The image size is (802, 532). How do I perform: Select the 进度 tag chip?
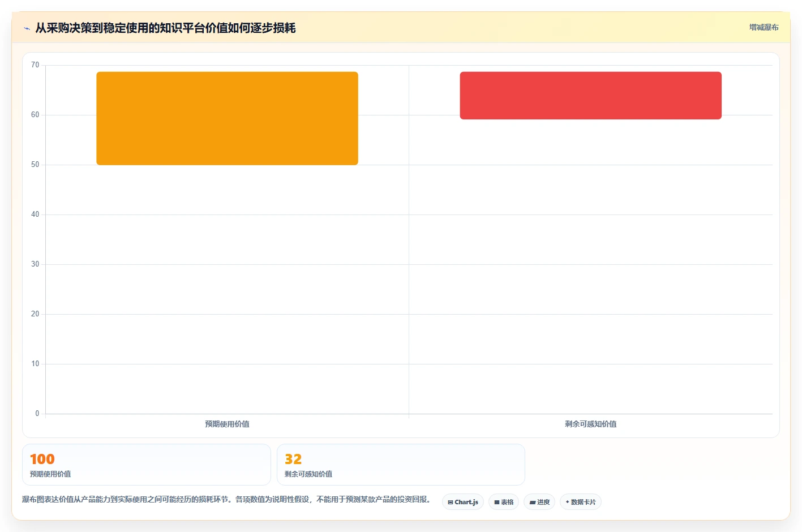[x=539, y=502]
